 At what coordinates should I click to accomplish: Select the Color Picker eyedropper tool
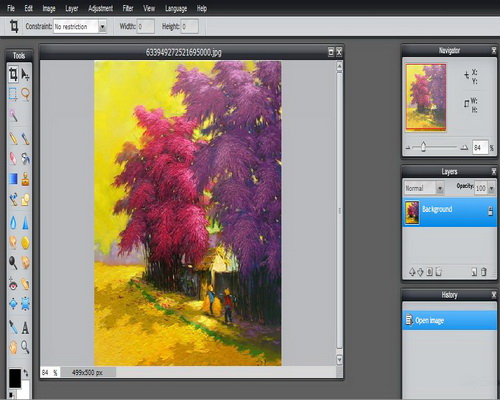tap(13, 327)
